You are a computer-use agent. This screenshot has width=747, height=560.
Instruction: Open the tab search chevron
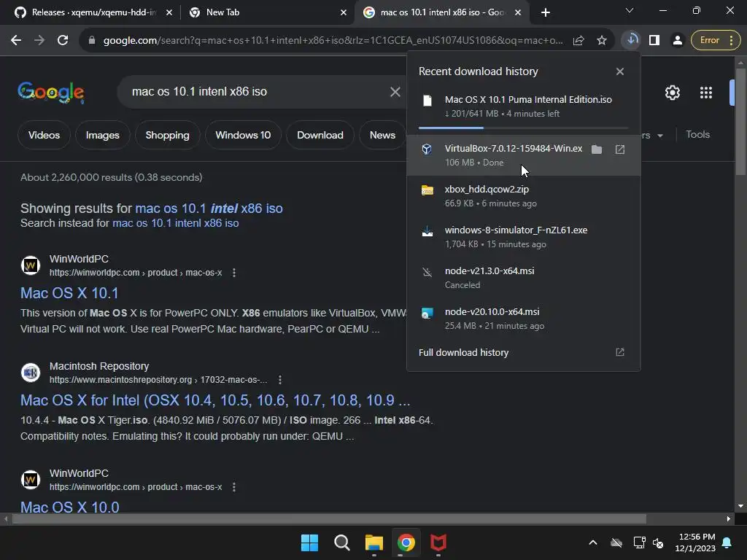pos(630,10)
